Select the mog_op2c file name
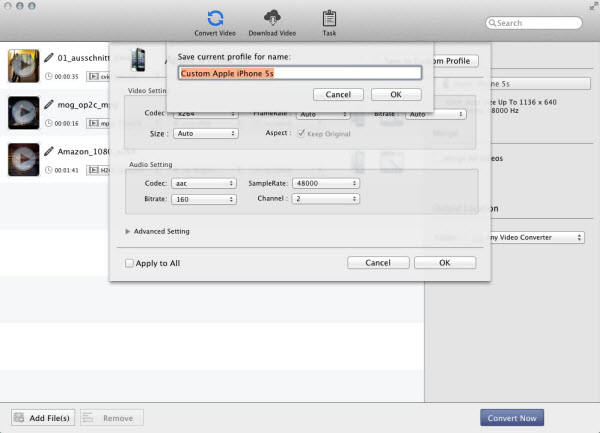 pos(83,105)
